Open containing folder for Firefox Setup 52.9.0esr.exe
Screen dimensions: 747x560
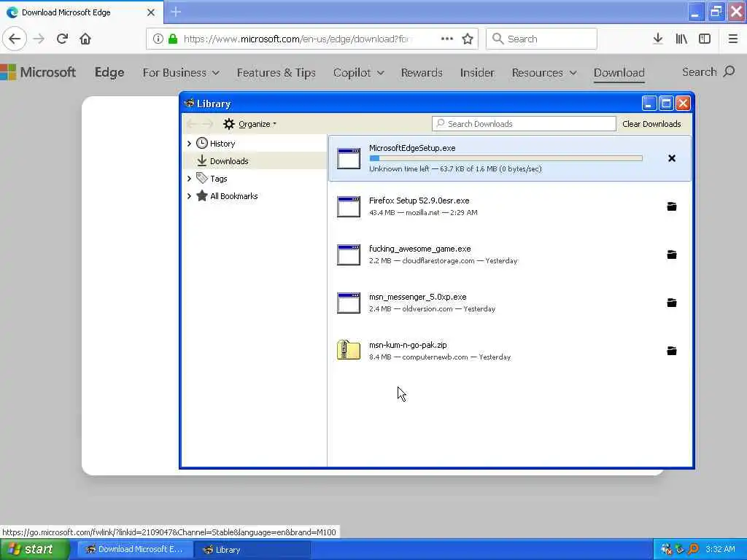pos(672,206)
